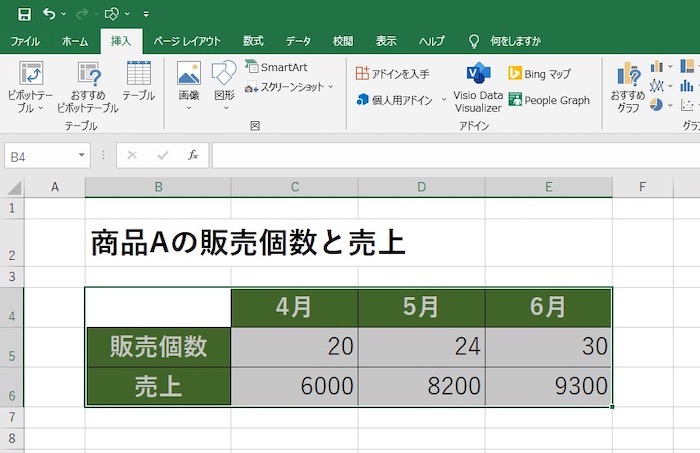
Task: Click the cell containing 8200
Action: pos(421,387)
